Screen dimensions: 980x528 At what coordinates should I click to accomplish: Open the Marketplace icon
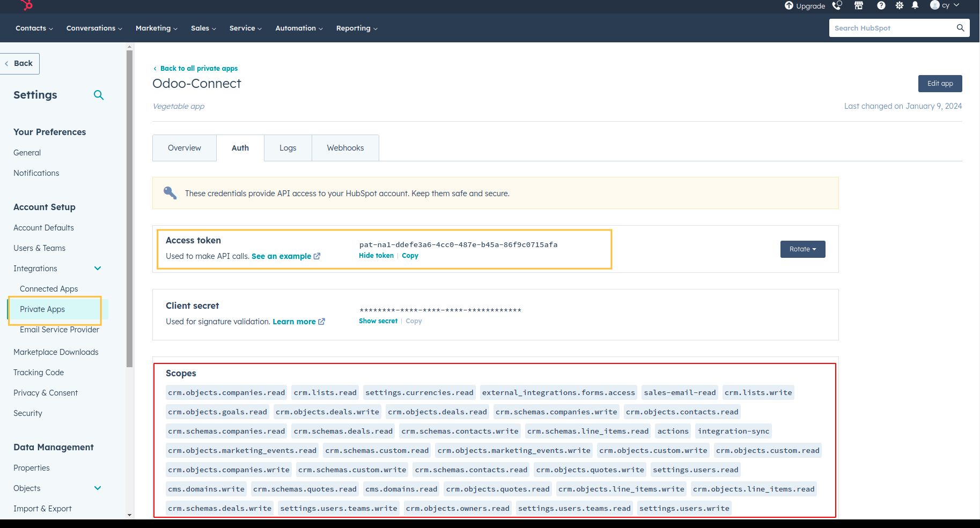coord(859,5)
